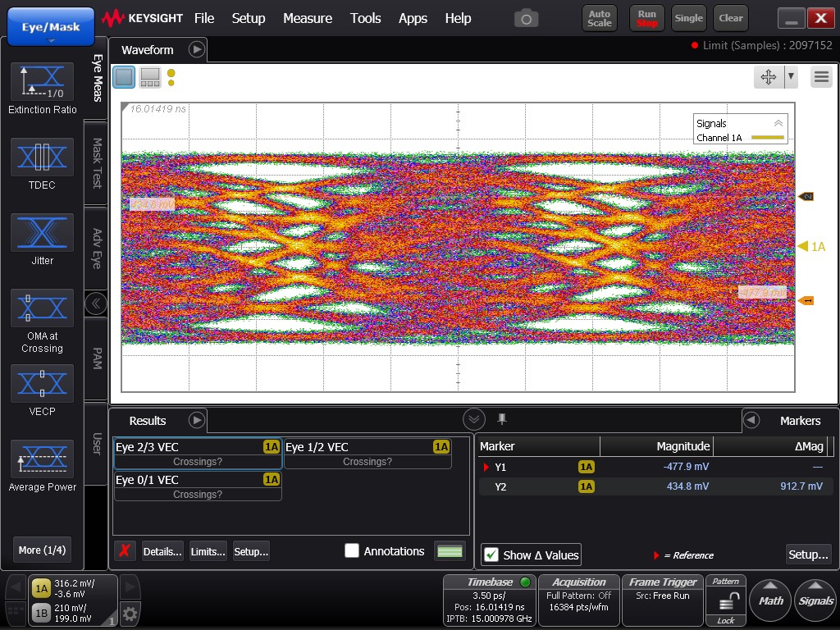
Task: Enable the Annotations checkbox
Action: [352, 550]
